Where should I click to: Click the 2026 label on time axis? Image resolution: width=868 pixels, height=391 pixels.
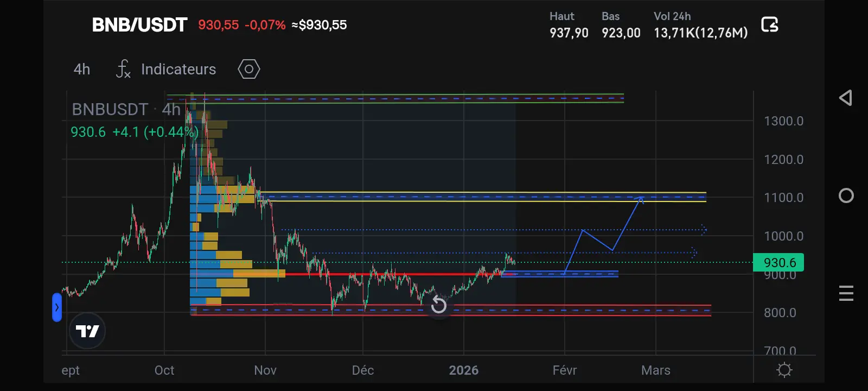pyautogui.click(x=464, y=370)
